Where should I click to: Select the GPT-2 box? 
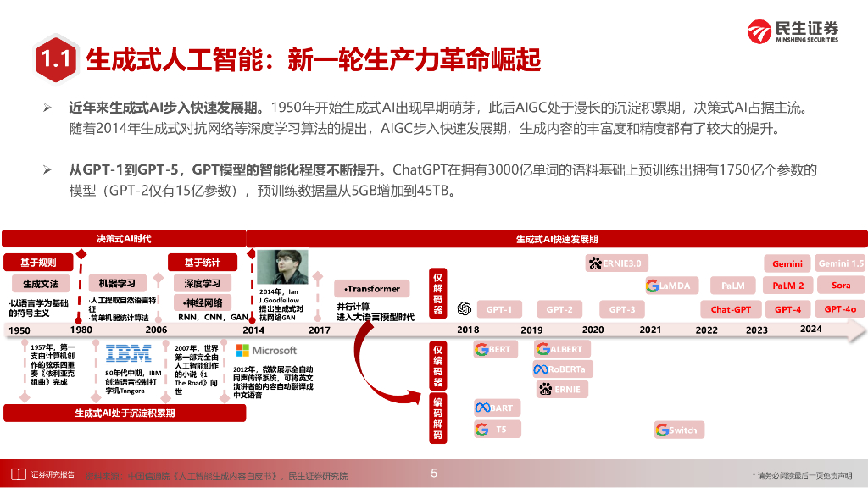coord(559,309)
